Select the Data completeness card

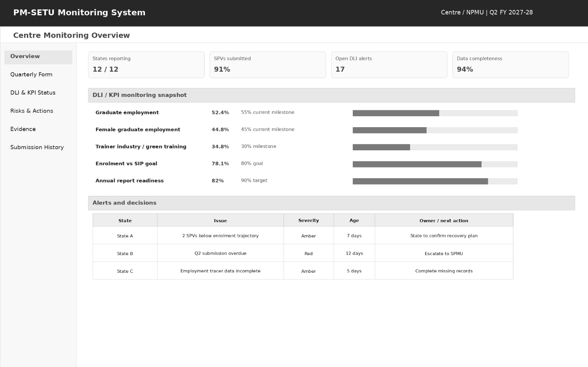pos(510,65)
